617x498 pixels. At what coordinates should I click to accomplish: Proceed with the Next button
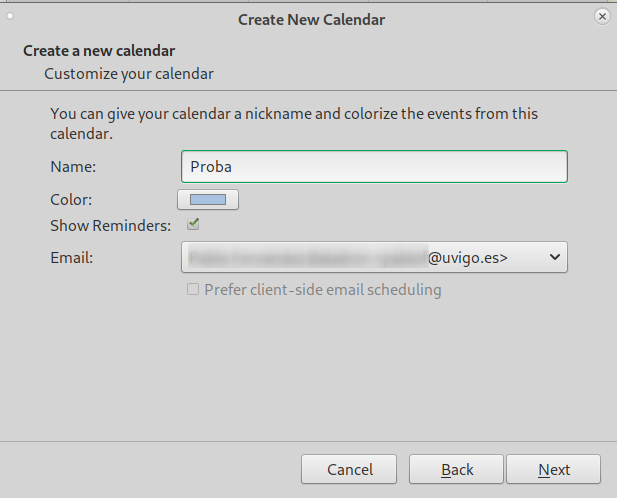point(554,469)
